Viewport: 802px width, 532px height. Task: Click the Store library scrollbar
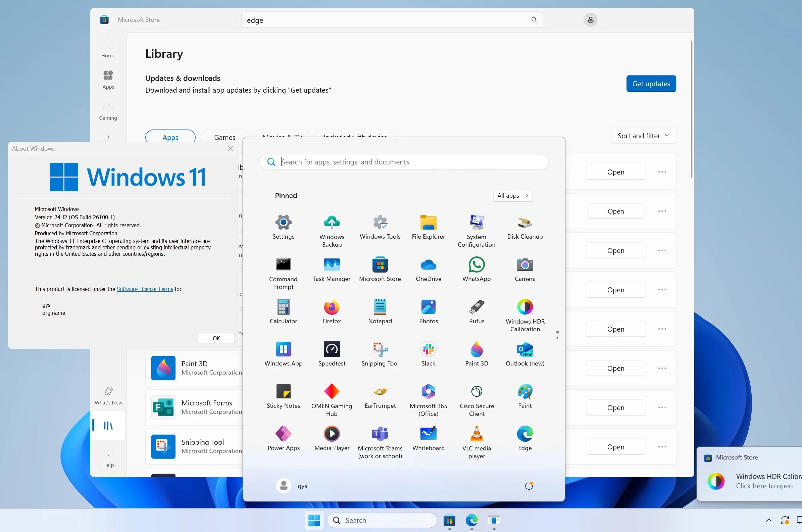point(692,109)
